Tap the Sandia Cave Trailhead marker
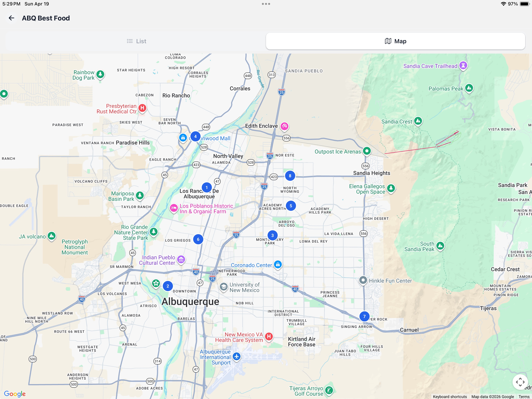This screenshot has height=399, width=532. 463,65
